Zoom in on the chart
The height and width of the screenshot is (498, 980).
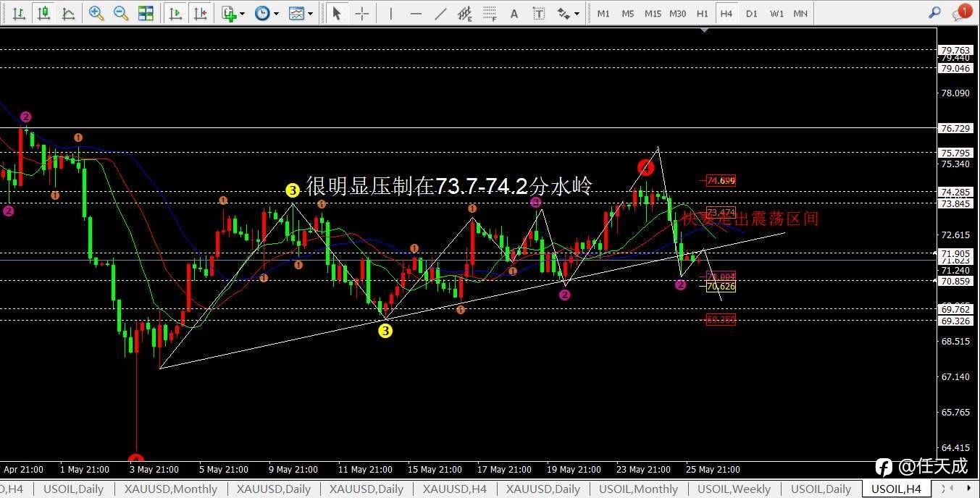pos(96,13)
